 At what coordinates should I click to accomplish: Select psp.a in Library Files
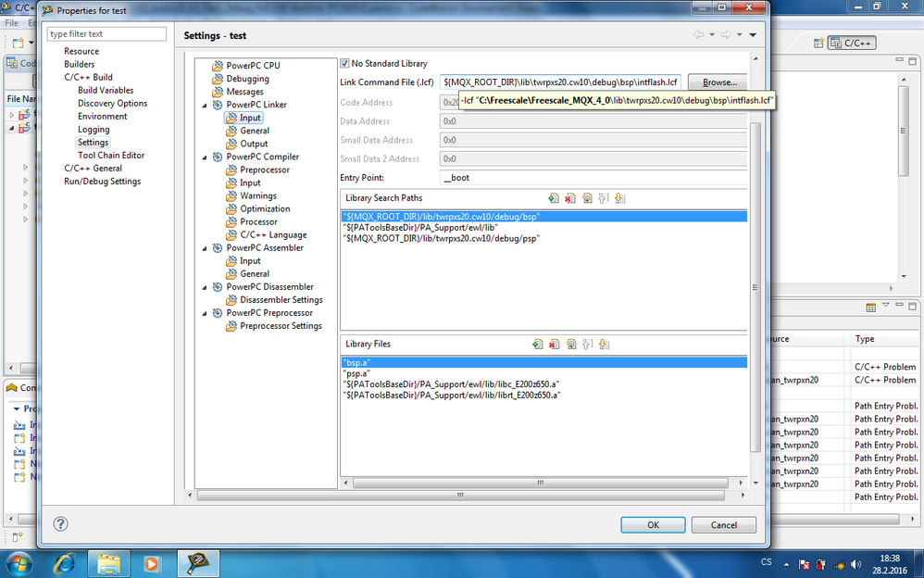point(356,373)
